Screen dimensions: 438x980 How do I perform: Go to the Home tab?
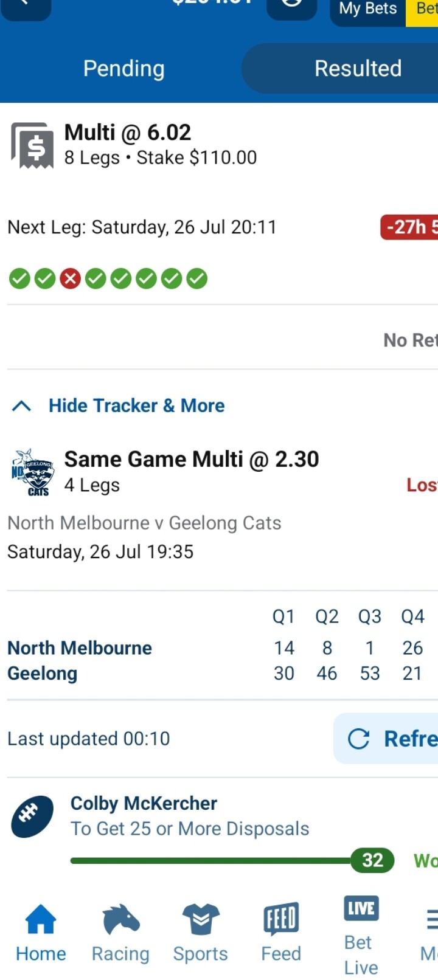41,933
